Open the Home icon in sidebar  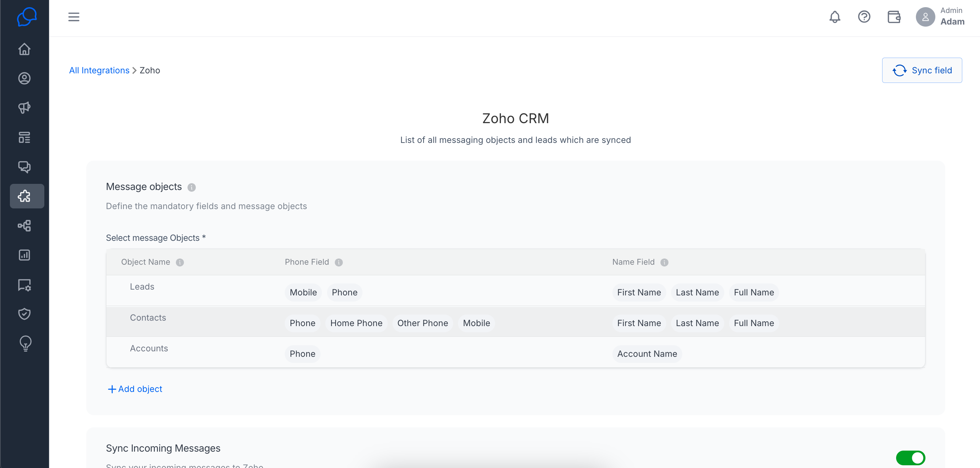(x=24, y=49)
